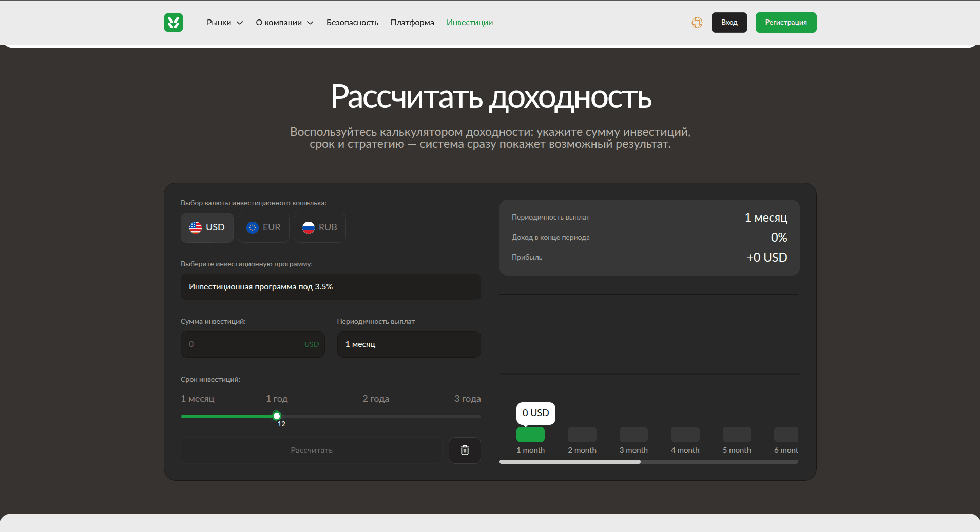Open the investment program dropdown
980x532 pixels.
(x=331, y=287)
